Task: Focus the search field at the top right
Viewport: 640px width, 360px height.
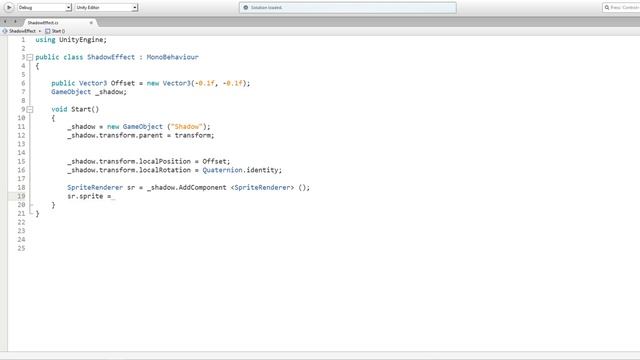Action: [x=621, y=7]
